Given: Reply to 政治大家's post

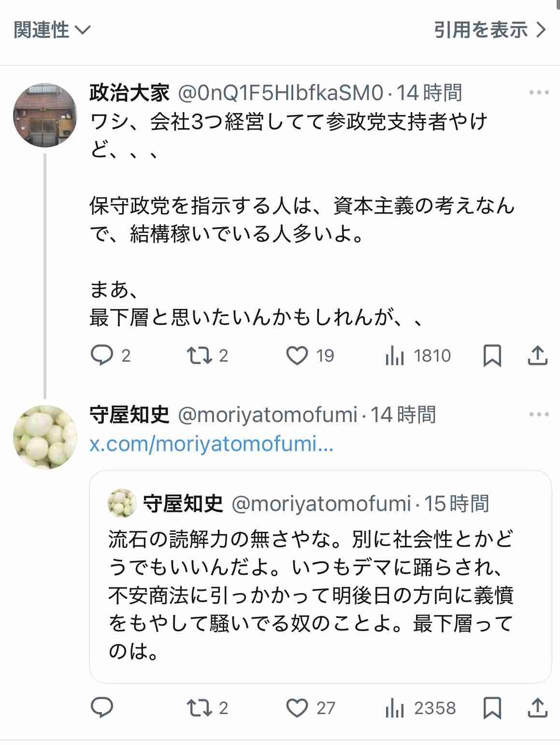Looking at the screenshot, I should coord(102,356).
